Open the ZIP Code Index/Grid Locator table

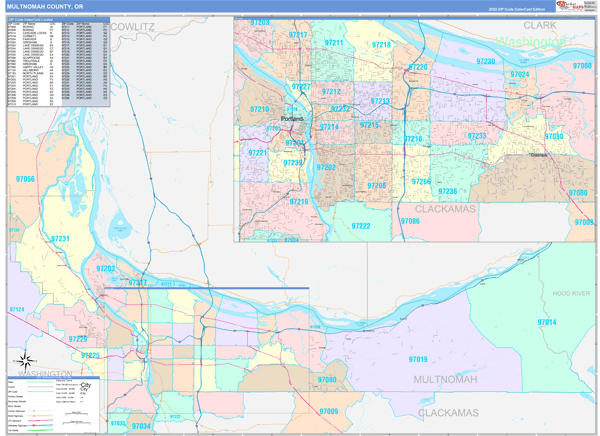click(58, 62)
